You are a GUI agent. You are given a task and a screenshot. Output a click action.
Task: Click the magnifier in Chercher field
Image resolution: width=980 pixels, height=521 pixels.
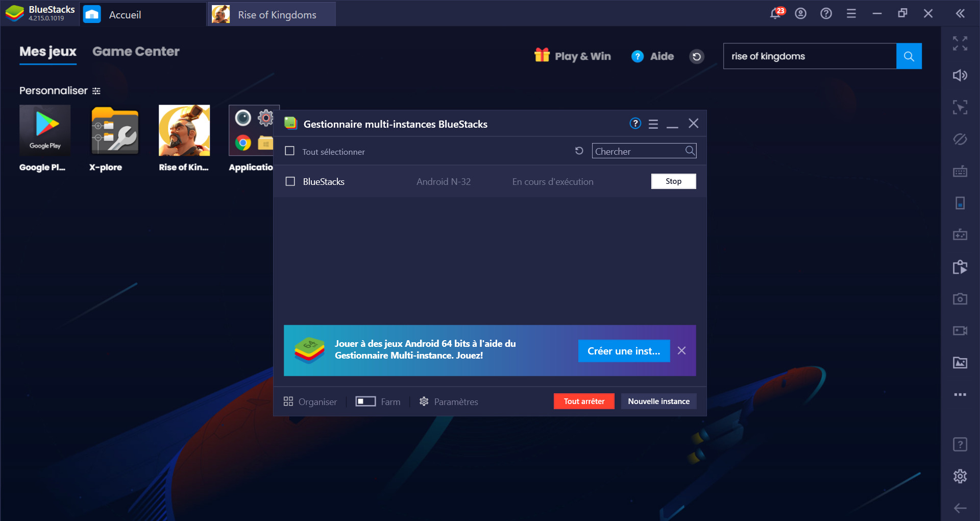click(690, 151)
